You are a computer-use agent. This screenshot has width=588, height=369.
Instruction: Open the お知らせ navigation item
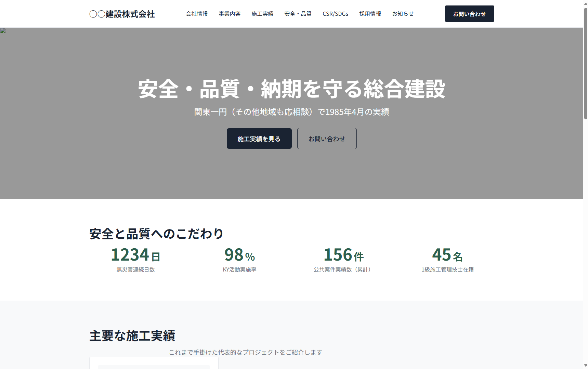click(403, 14)
